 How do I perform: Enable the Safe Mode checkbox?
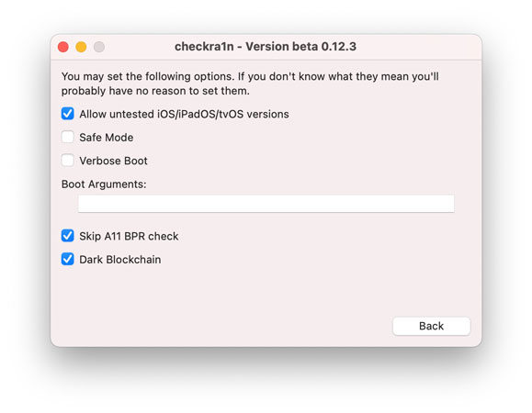click(x=67, y=138)
